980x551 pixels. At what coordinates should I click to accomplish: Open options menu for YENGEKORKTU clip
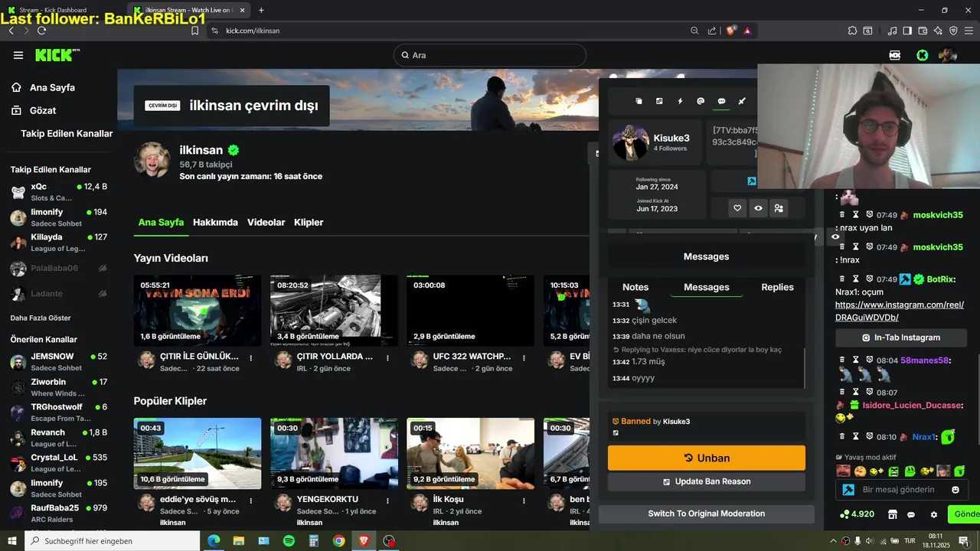[x=388, y=500]
